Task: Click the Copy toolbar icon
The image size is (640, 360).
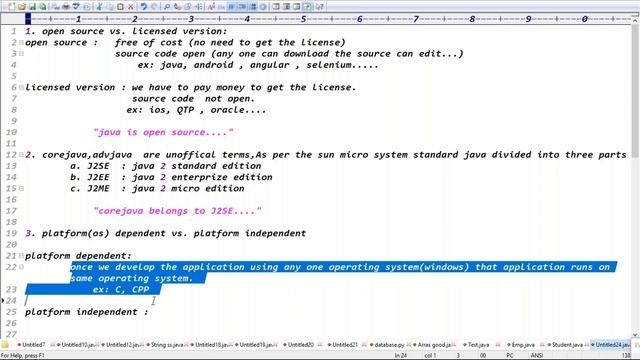Action: coord(110,7)
